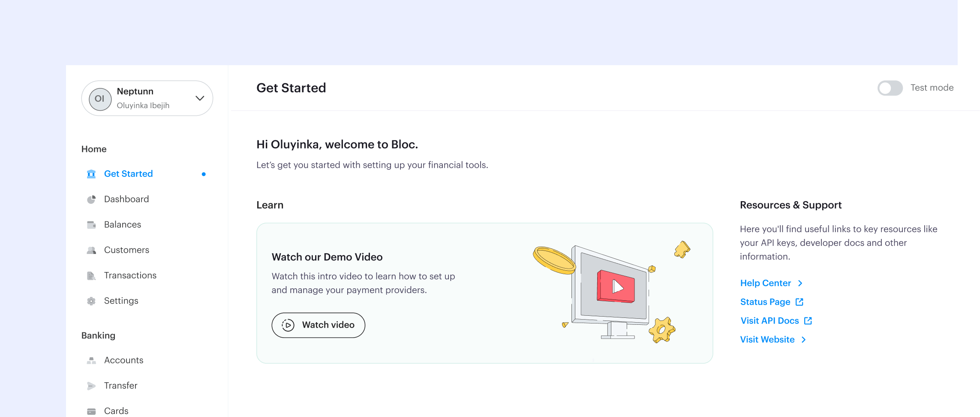Screen dimensions: 980x417
Task: Click external link icon beside Visit API Docs
Action: pyautogui.click(x=808, y=321)
